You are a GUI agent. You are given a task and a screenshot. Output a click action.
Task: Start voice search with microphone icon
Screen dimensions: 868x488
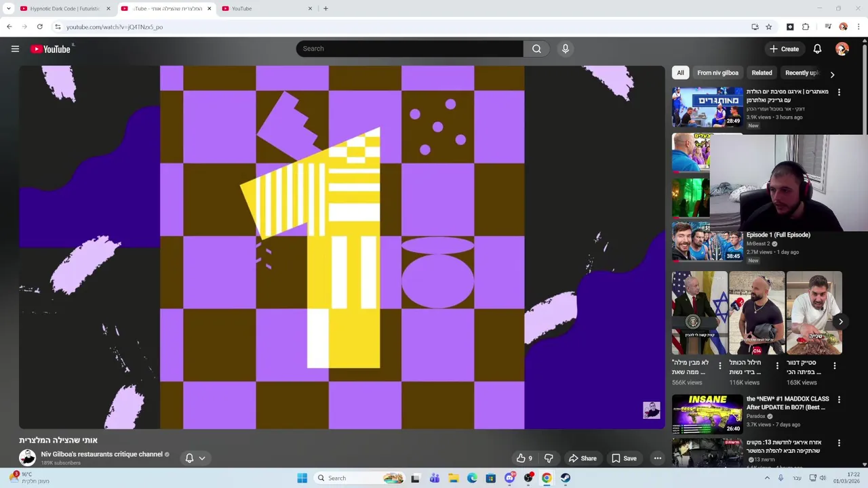pos(565,49)
